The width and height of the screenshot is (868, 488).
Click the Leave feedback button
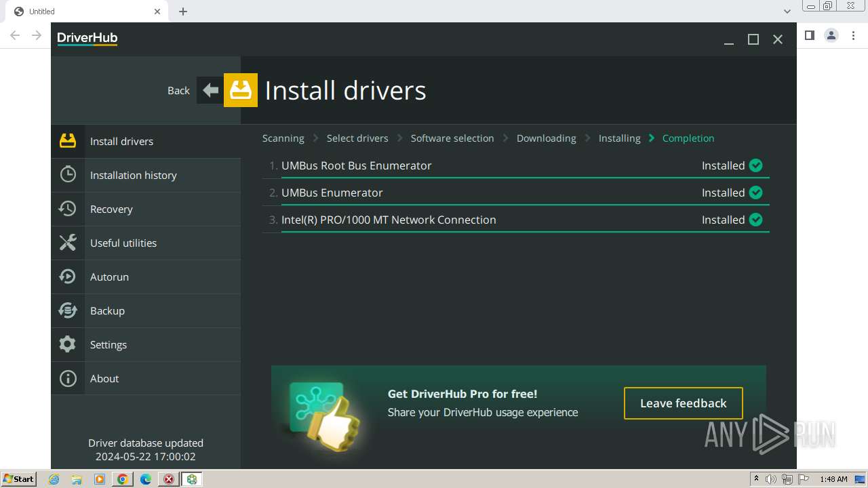[x=684, y=403]
